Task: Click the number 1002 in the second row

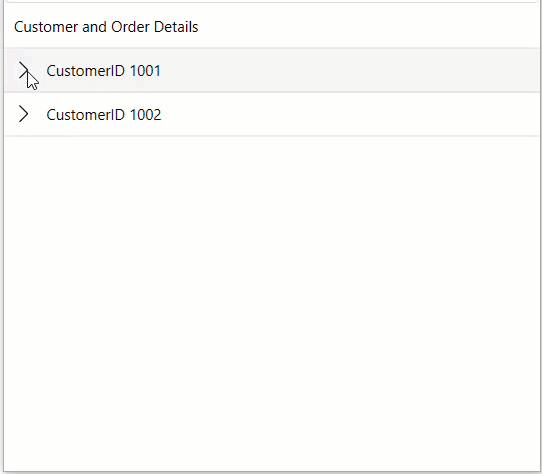Action: point(146,115)
